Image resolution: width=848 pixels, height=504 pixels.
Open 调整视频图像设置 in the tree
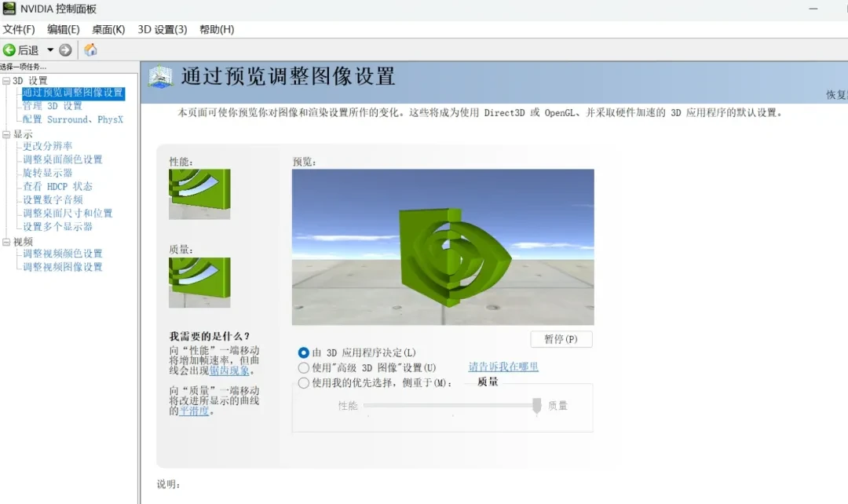[x=62, y=267]
